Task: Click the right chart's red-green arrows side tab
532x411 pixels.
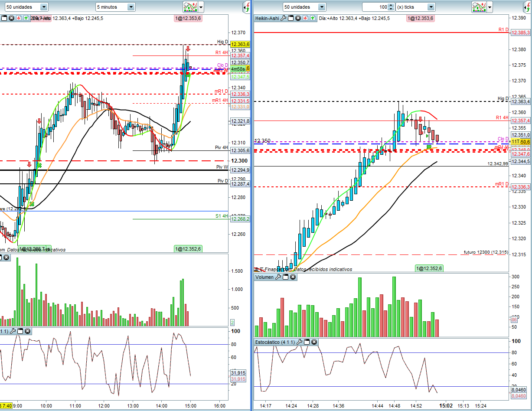Action: click(528, 7)
